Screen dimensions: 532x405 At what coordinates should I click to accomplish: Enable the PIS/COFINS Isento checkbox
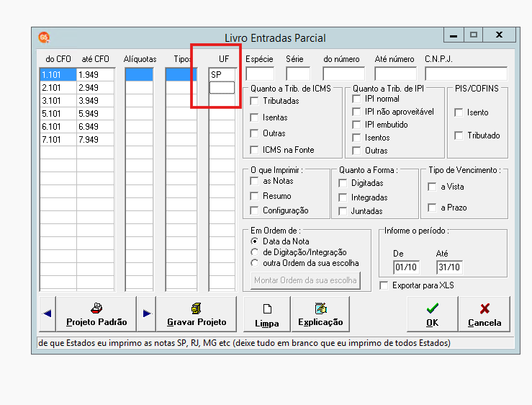coord(459,112)
